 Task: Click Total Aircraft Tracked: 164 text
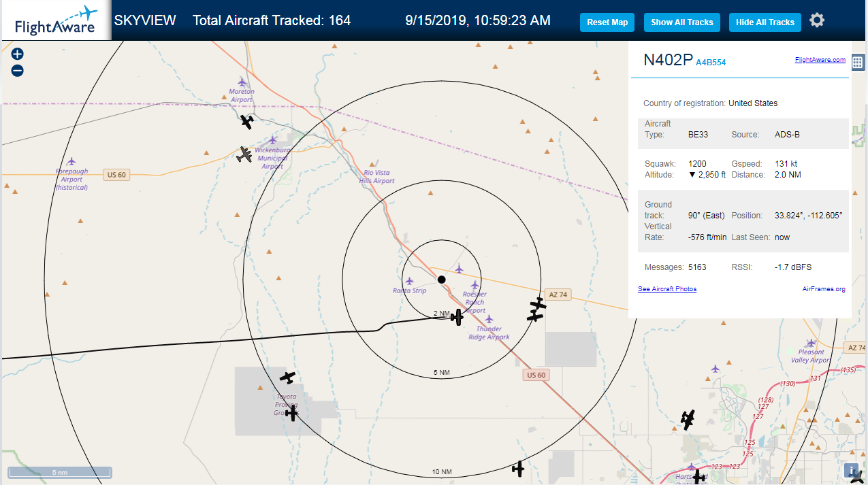pyautogui.click(x=272, y=20)
